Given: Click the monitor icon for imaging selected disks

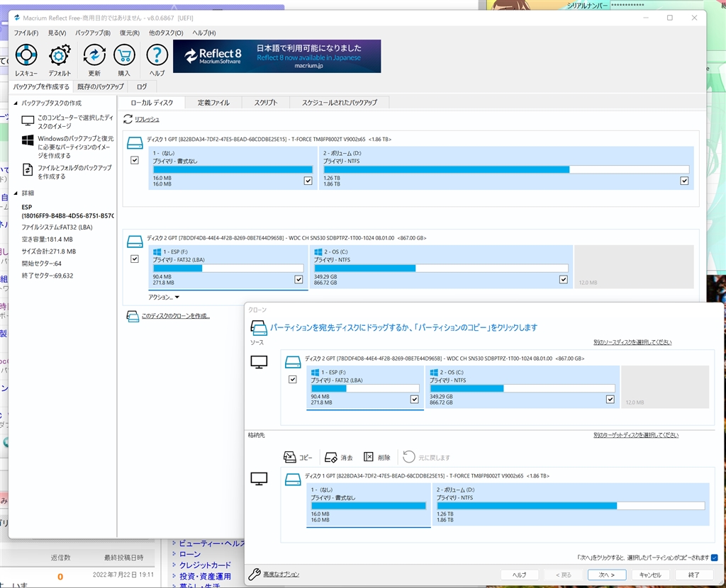Looking at the screenshot, I should (x=28, y=121).
